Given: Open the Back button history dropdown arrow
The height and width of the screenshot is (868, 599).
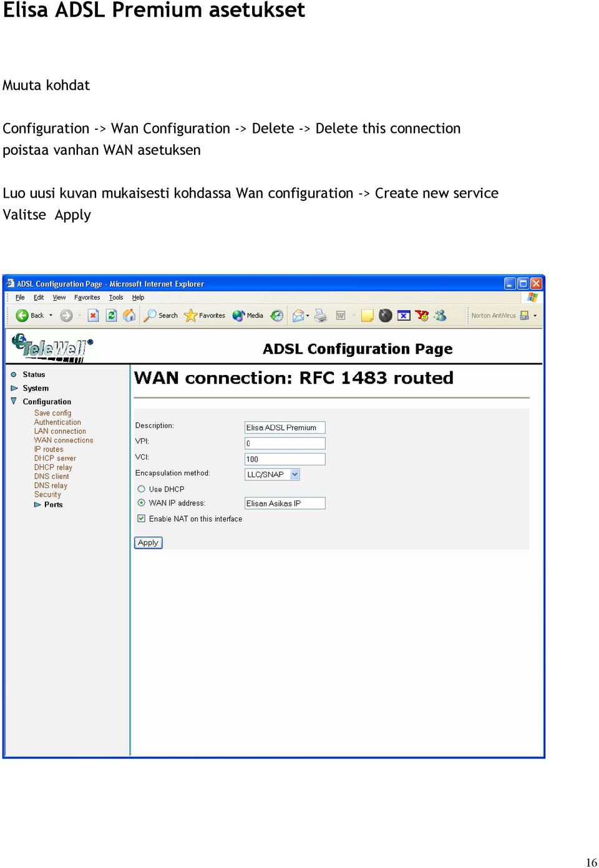Looking at the screenshot, I should [x=51, y=316].
